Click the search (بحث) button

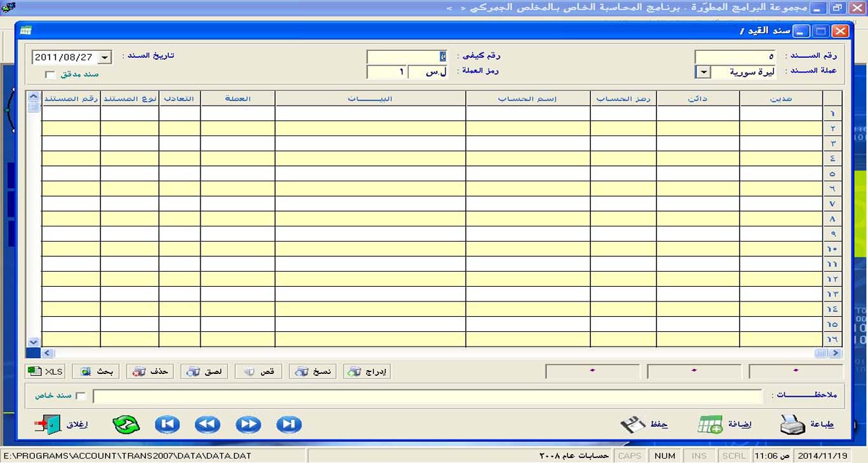pos(96,371)
